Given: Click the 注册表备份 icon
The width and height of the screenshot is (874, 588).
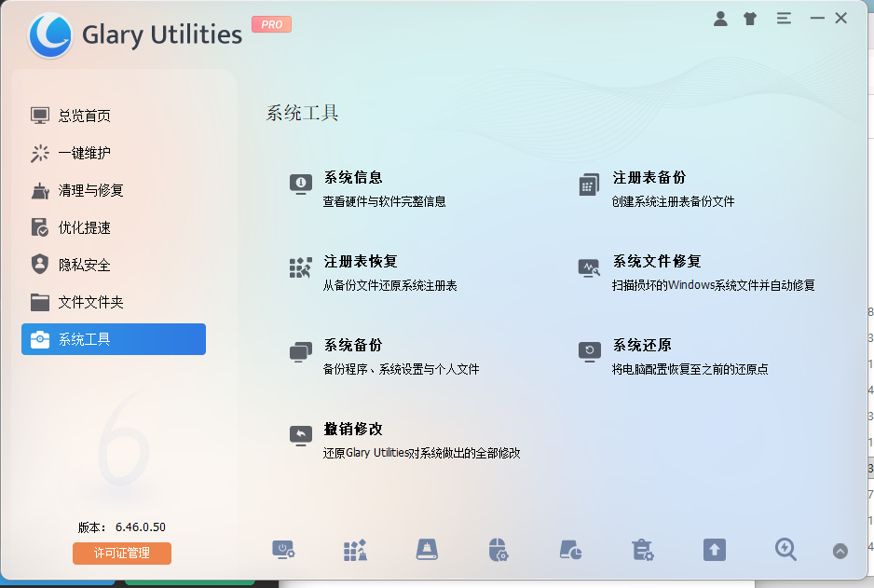Looking at the screenshot, I should [x=589, y=185].
